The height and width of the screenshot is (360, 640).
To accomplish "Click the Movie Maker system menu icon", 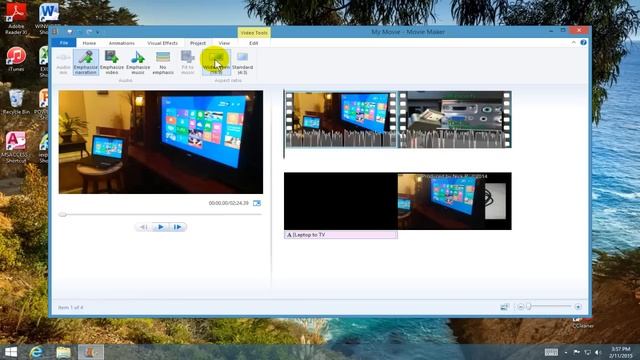I will (56, 32).
